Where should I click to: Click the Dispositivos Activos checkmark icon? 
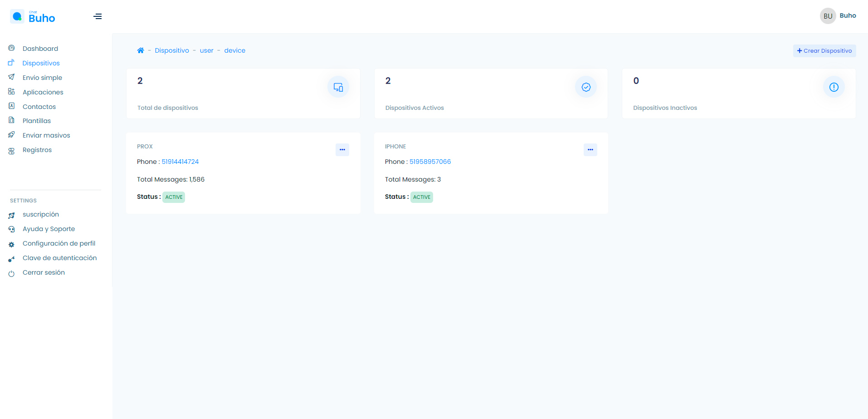[x=586, y=87]
